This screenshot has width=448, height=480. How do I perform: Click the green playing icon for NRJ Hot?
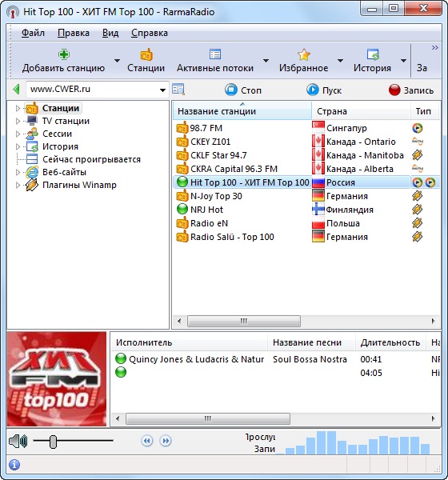tap(182, 210)
